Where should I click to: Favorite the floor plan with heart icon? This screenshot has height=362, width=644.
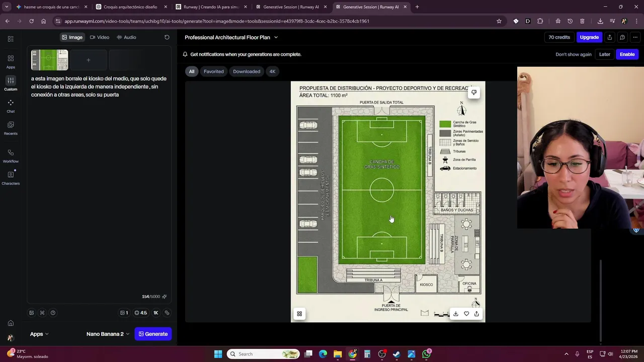tap(466, 314)
